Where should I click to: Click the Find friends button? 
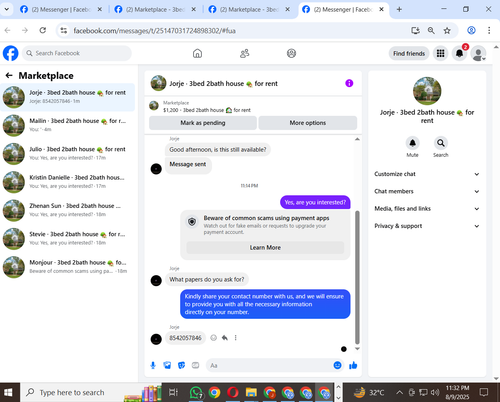(x=409, y=53)
